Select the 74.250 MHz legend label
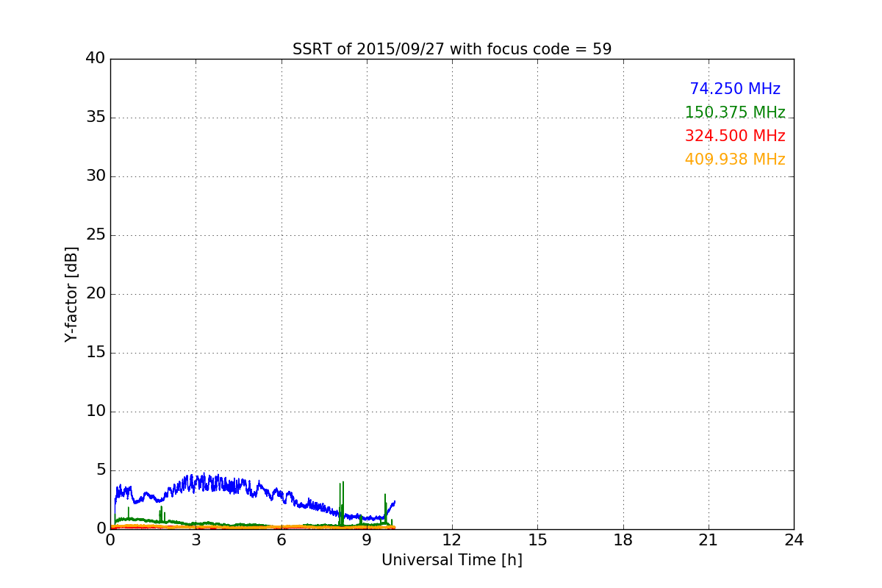This screenshot has width=882, height=588. 735,89
